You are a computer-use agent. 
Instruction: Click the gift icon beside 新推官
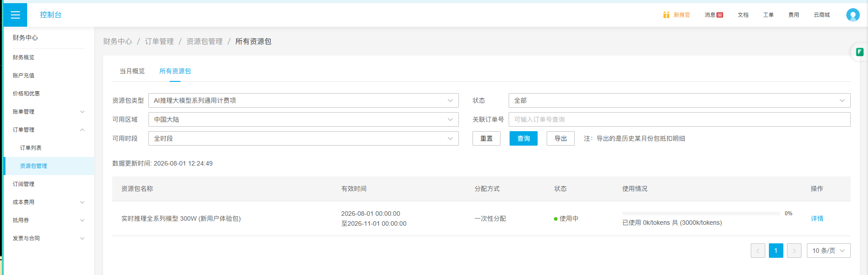(666, 15)
